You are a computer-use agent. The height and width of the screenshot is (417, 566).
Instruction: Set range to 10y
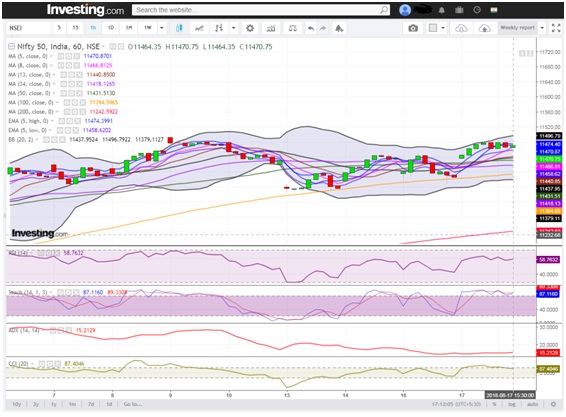[x=17, y=404]
